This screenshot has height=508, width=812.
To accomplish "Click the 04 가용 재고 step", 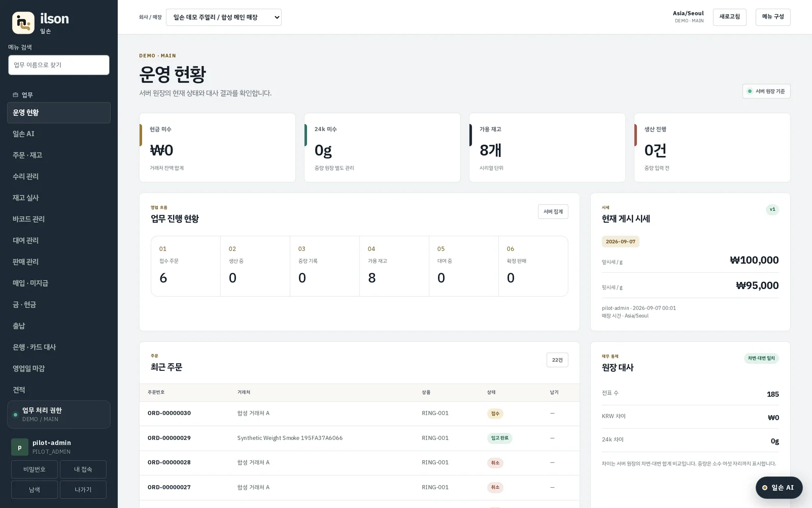I will pos(394,266).
